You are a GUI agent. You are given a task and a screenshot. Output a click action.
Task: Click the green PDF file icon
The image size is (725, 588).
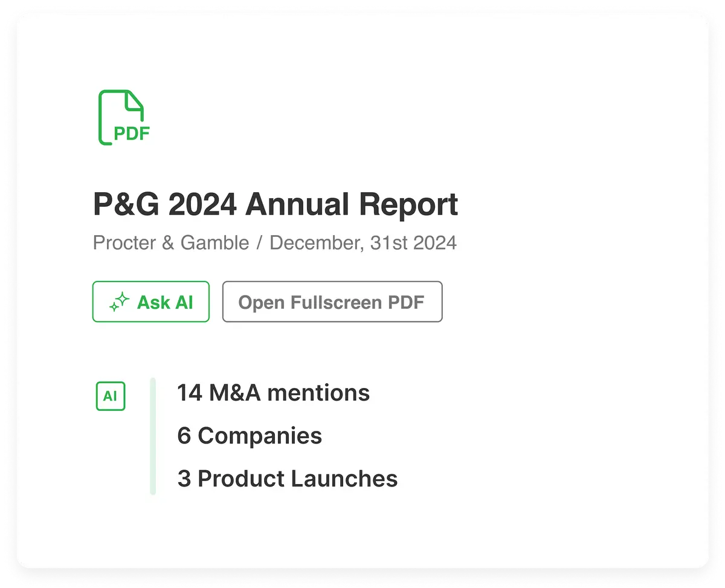(x=124, y=117)
